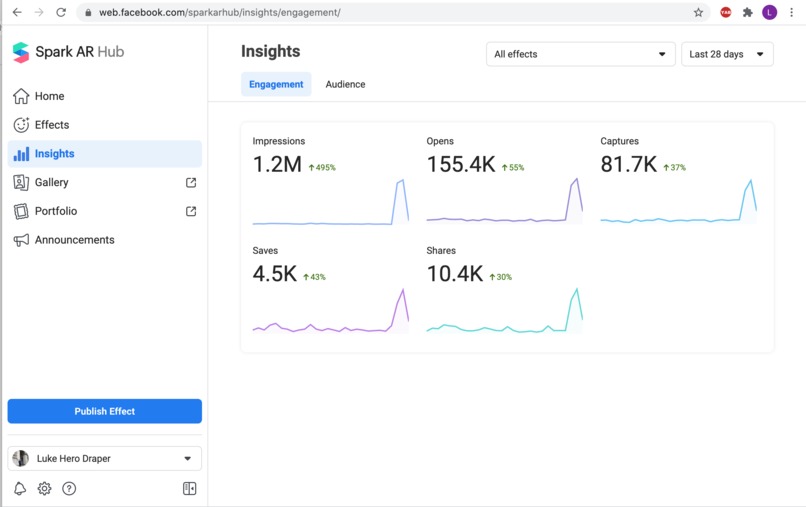Bookmark page with star icon
This screenshot has width=806, height=507.
point(698,12)
